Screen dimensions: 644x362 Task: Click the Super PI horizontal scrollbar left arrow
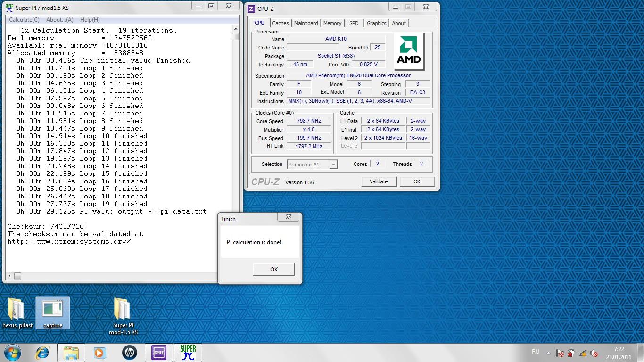click(x=10, y=276)
